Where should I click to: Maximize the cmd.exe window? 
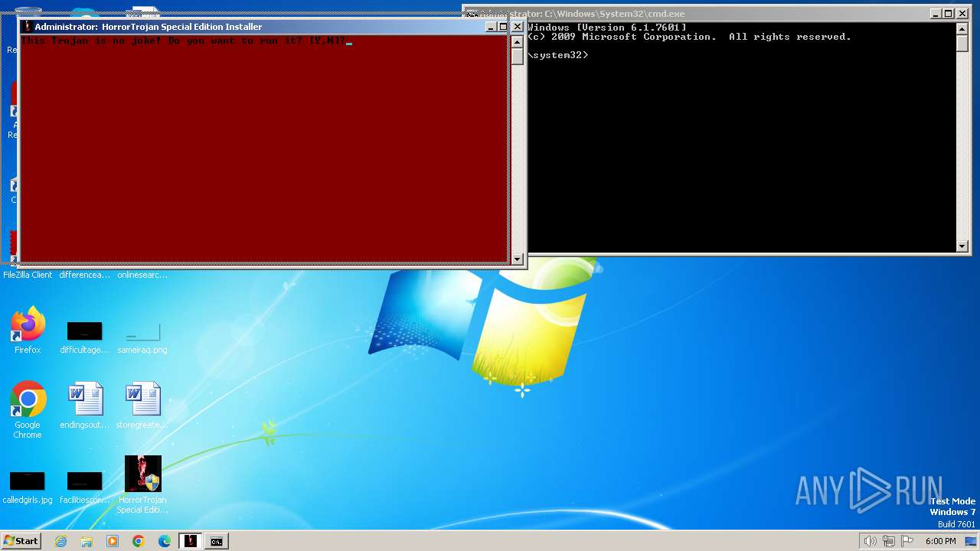pos(948,14)
